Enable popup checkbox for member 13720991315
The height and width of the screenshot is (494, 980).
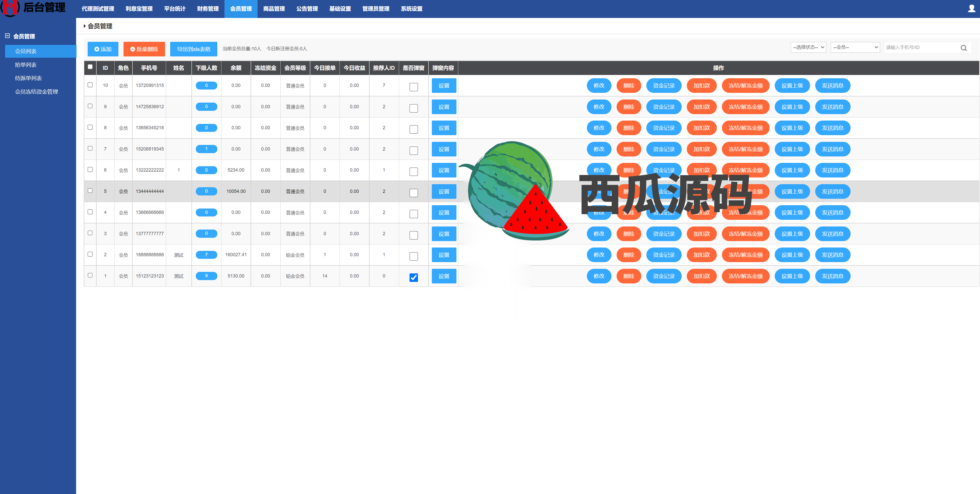pos(414,87)
